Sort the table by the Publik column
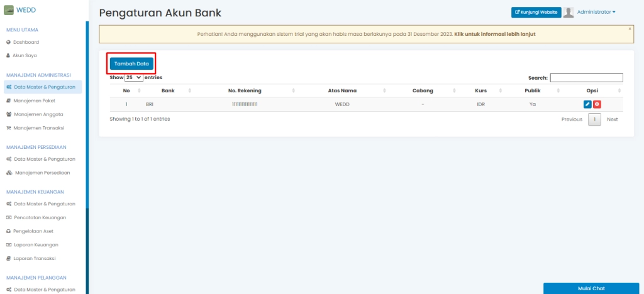The image size is (644, 294). (532, 91)
